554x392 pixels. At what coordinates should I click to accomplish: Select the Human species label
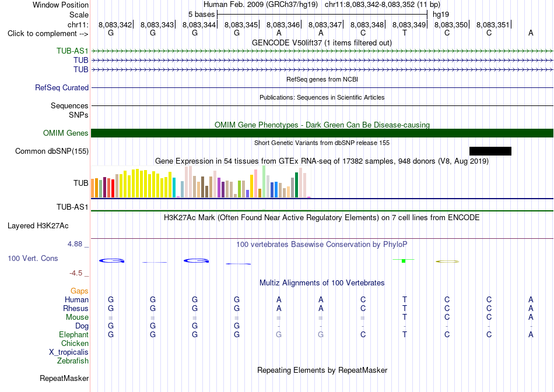[76, 299]
